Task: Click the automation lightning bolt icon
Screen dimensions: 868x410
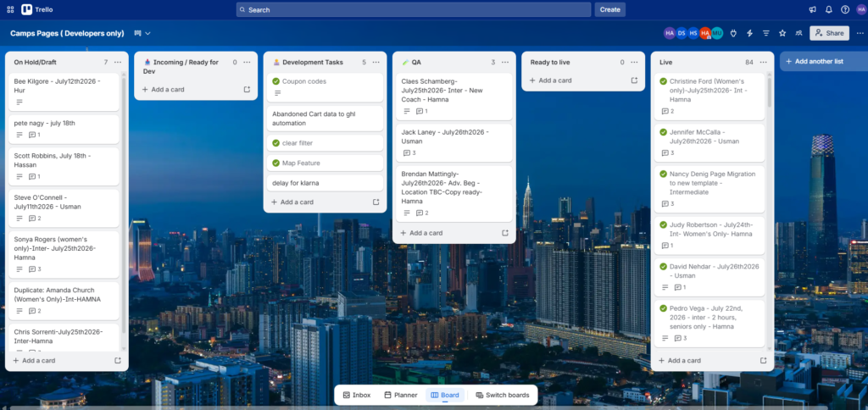Action: click(x=749, y=33)
